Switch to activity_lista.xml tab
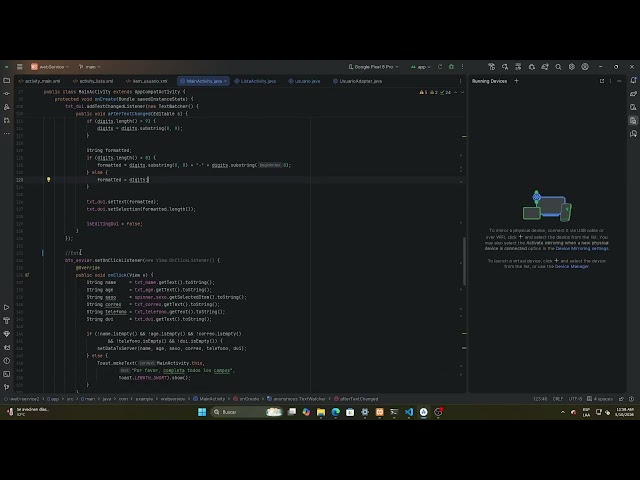The height and width of the screenshot is (480, 640). point(93,81)
